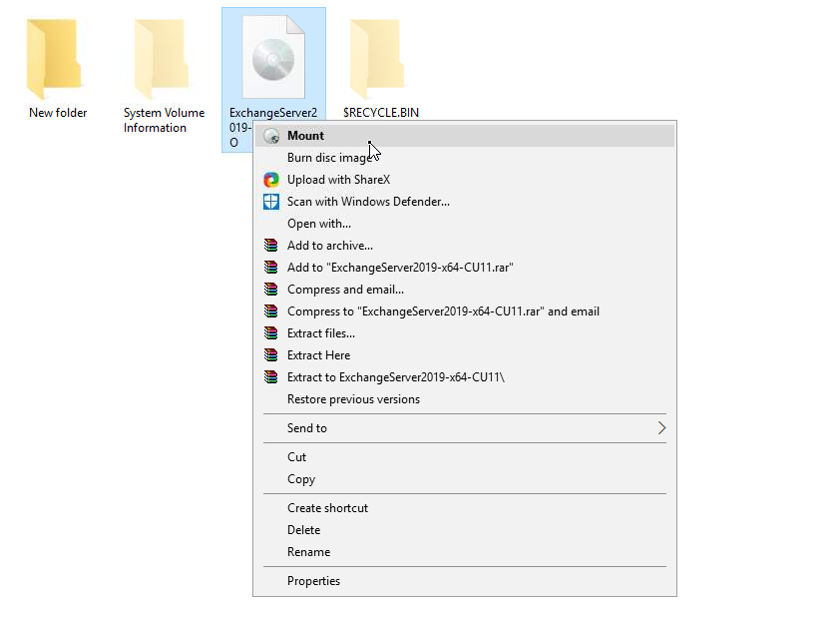The image size is (840, 620).
Task: Choose Cut from the context menu
Action: (x=465, y=457)
